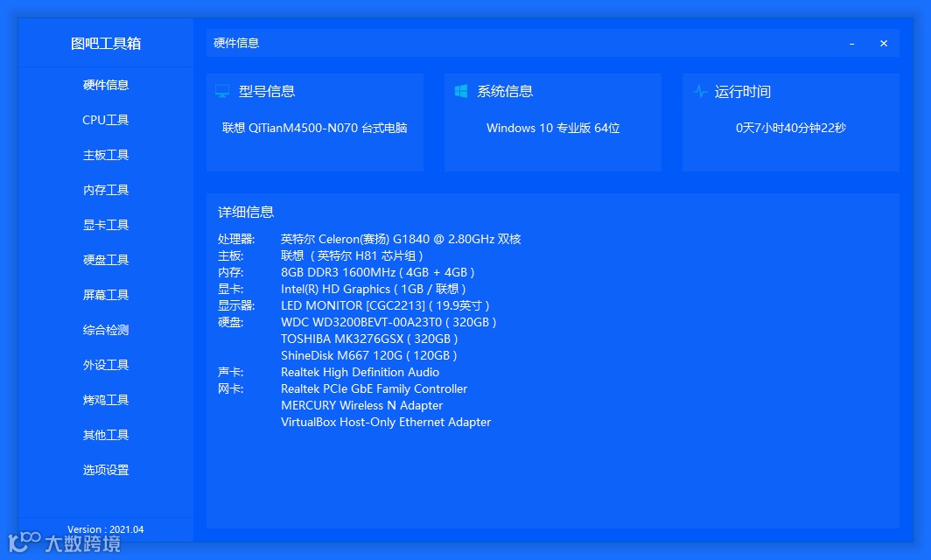Click the uptime value 0天7小时40分钟22秒
This screenshot has width=931, height=560.
pos(791,128)
